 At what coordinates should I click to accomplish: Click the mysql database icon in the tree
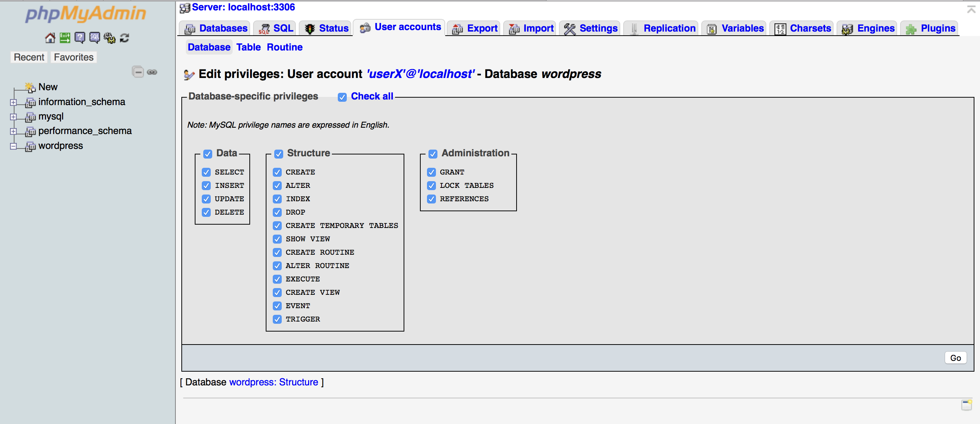coord(30,117)
